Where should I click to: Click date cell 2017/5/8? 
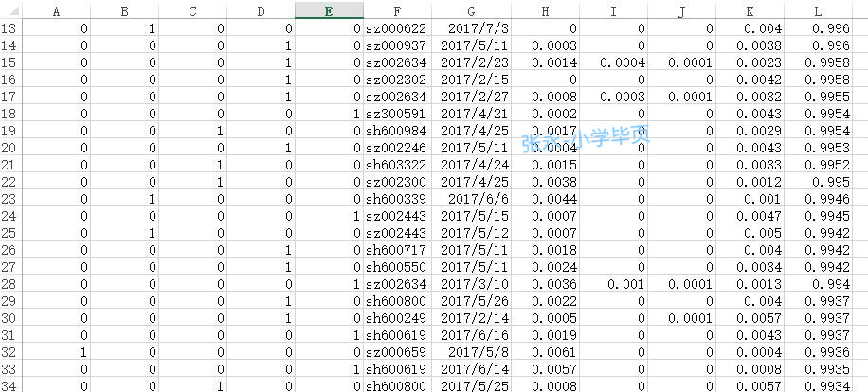click(471, 352)
